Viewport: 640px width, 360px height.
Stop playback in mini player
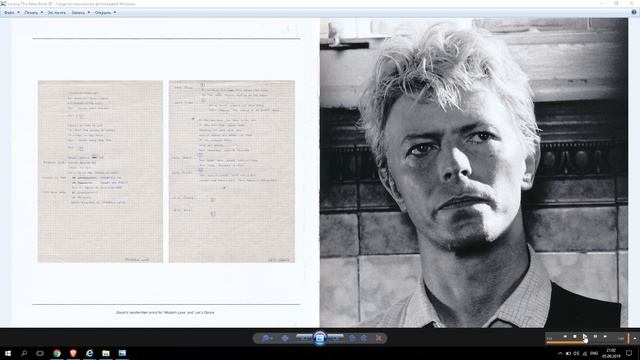pyautogui.click(x=575, y=336)
